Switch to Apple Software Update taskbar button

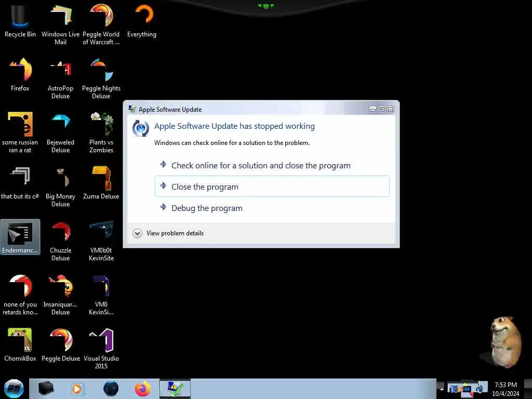coord(175,389)
